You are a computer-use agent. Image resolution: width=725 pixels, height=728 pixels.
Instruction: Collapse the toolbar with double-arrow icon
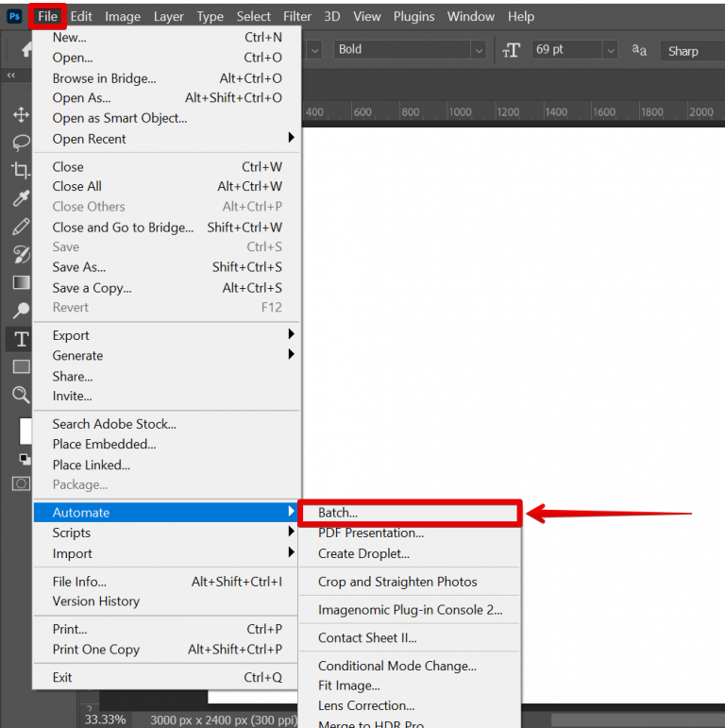click(x=11, y=76)
